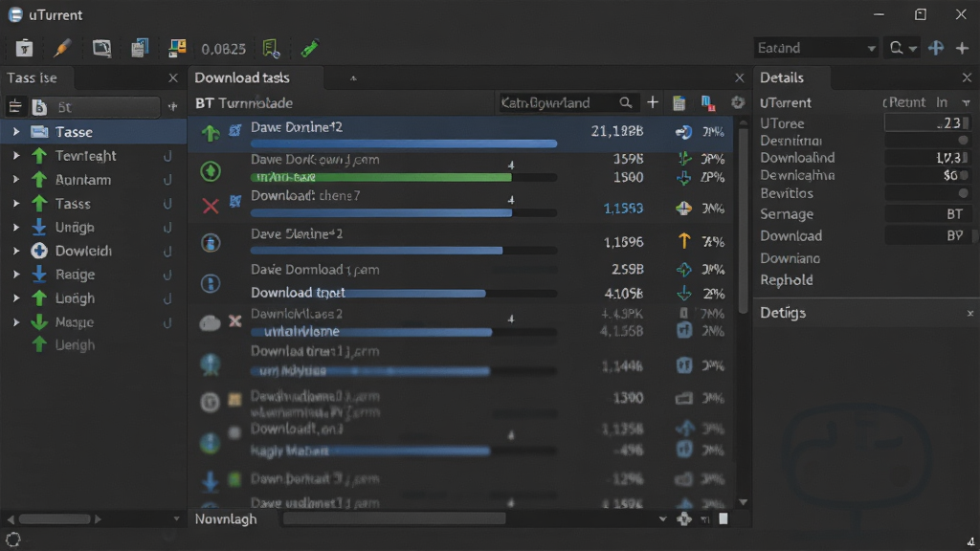Click the sidebar horizontal scrollbar

pyautogui.click(x=55, y=519)
